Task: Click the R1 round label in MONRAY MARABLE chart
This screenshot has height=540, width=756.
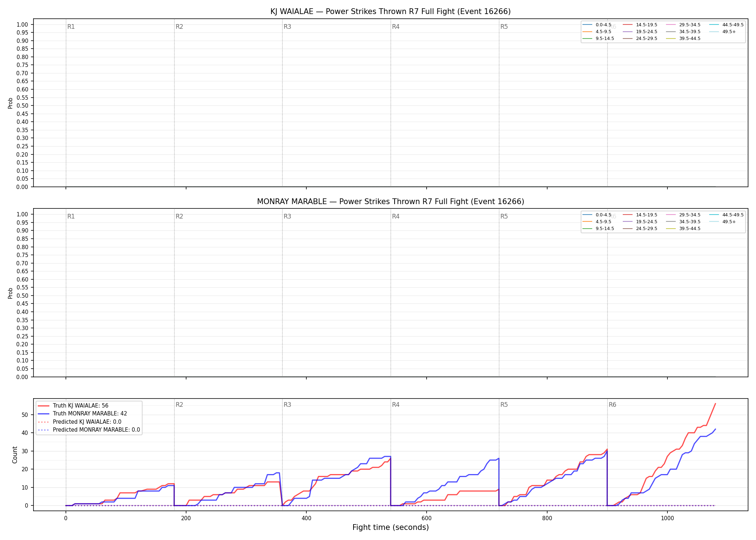Action: click(x=71, y=216)
